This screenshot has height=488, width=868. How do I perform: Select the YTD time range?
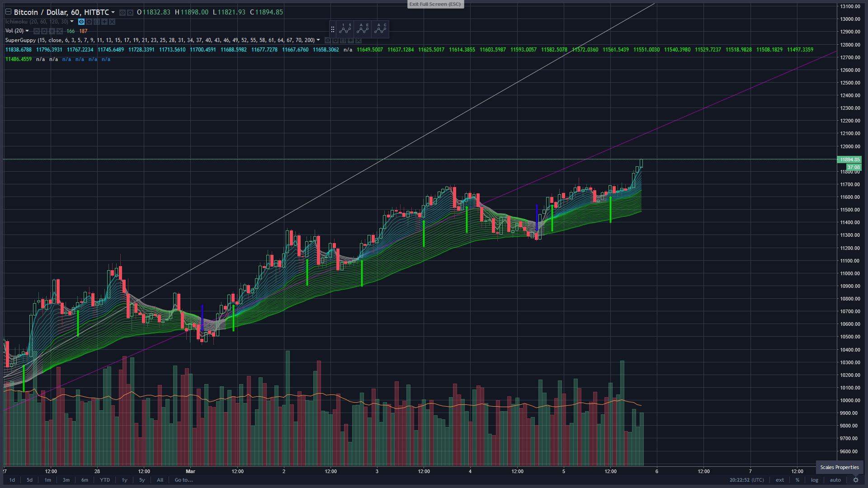coord(105,480)
